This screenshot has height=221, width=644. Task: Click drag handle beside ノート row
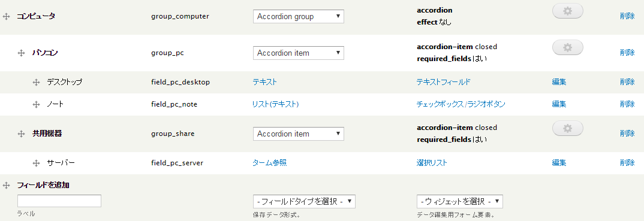36,104
